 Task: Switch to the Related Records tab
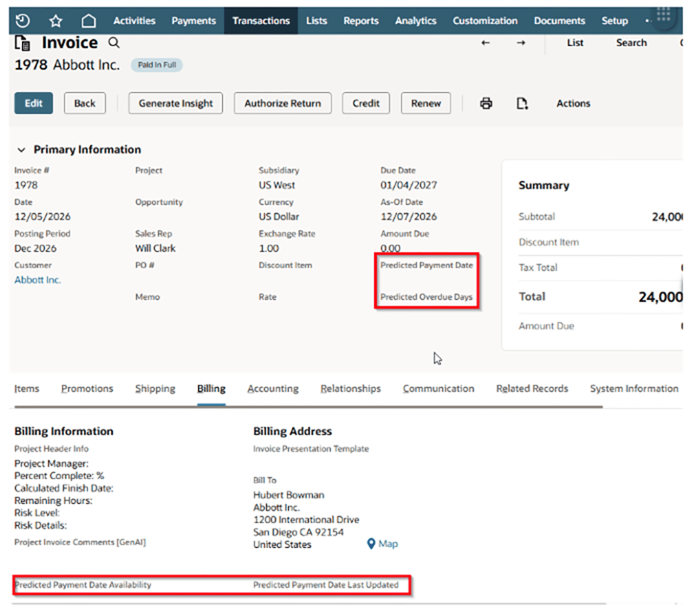click(532, 388)
